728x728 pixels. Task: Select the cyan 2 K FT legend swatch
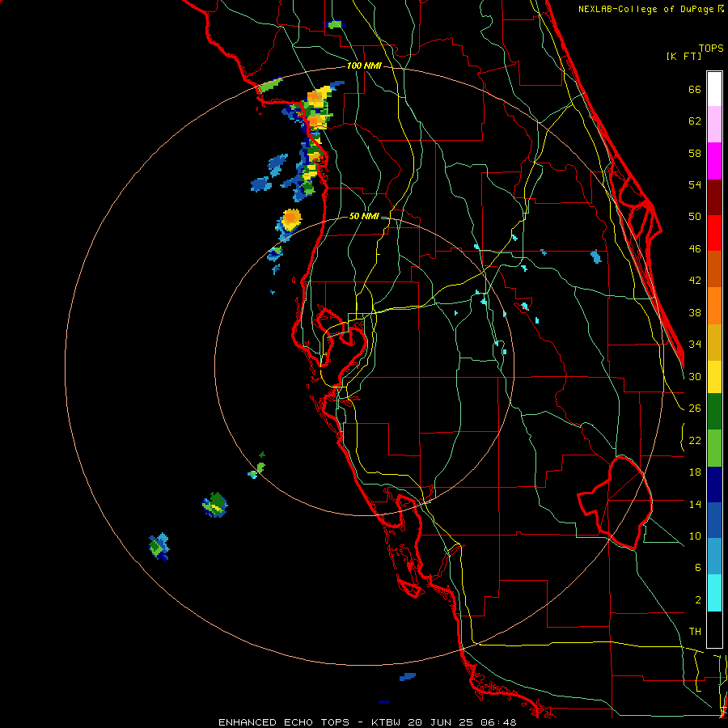[x=714, y=593]
